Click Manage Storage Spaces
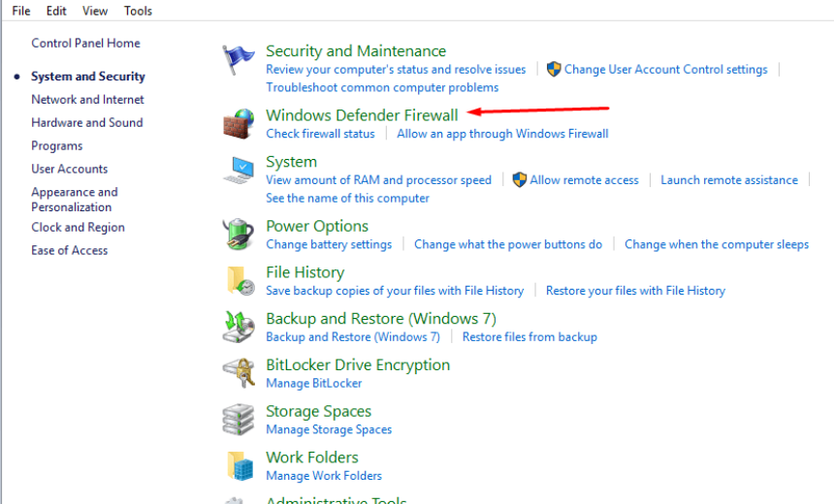834x504 pixels. click(x=329, y=429)
